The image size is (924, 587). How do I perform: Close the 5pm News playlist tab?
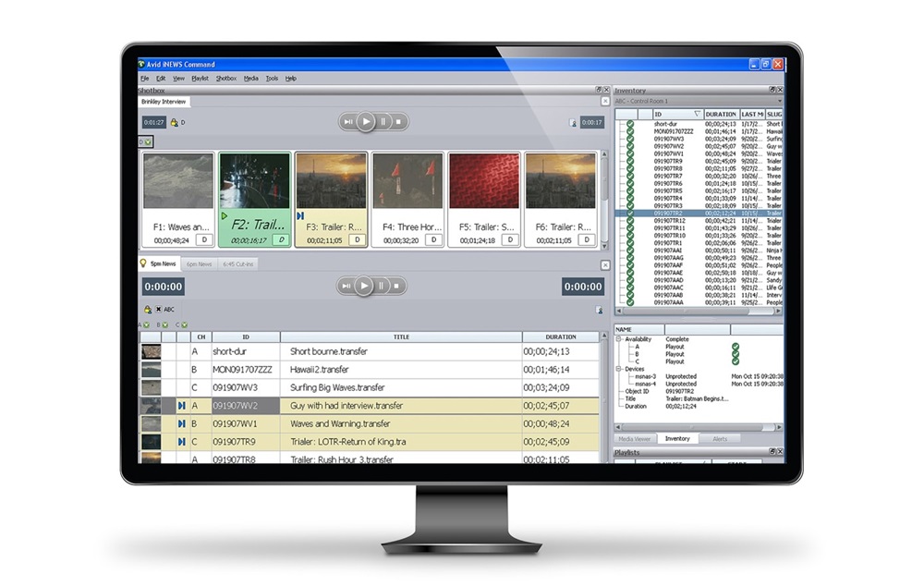(x=604, y=265)
